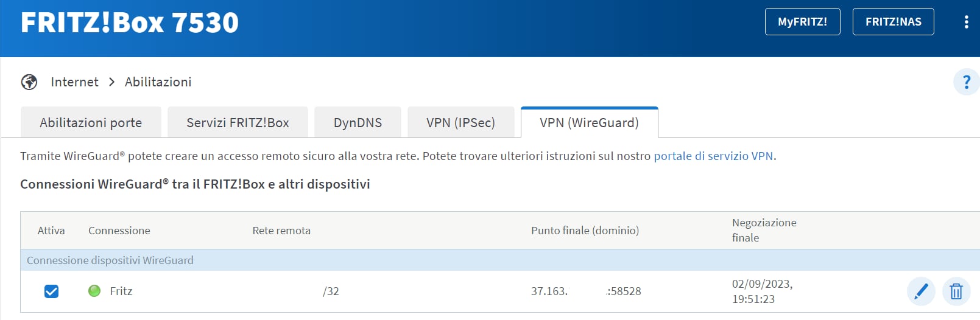The height and width of the screenshot is (320, 980).
Task: Follow the portale di servizio VPN link
Action: click(713, 156)
